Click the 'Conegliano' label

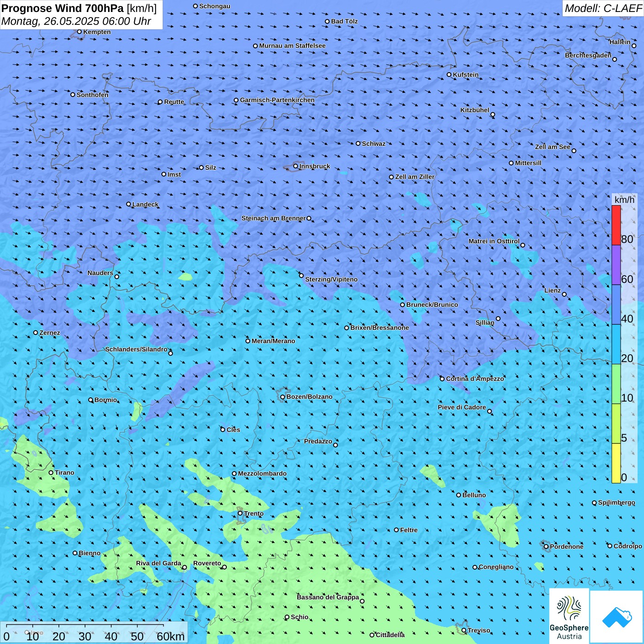click(x=496, y=567)
